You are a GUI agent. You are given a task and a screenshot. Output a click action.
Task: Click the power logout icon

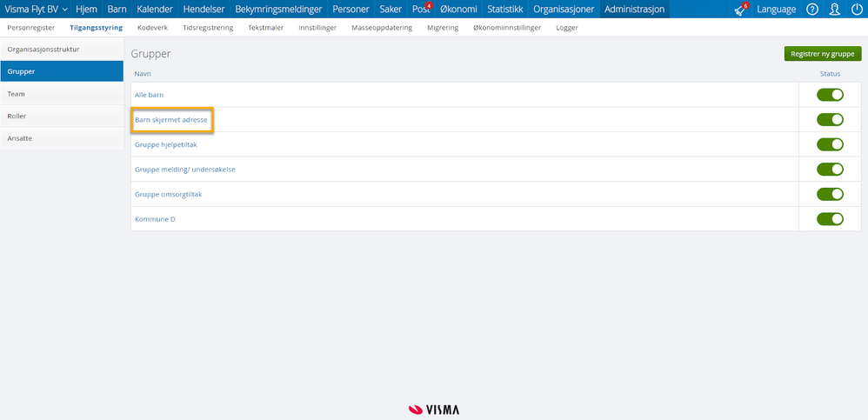(x=857, y=10)
